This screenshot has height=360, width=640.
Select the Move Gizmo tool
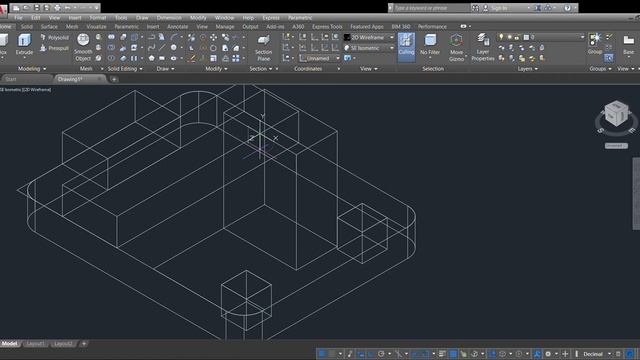pyautogui.click(x=456, y=48)
